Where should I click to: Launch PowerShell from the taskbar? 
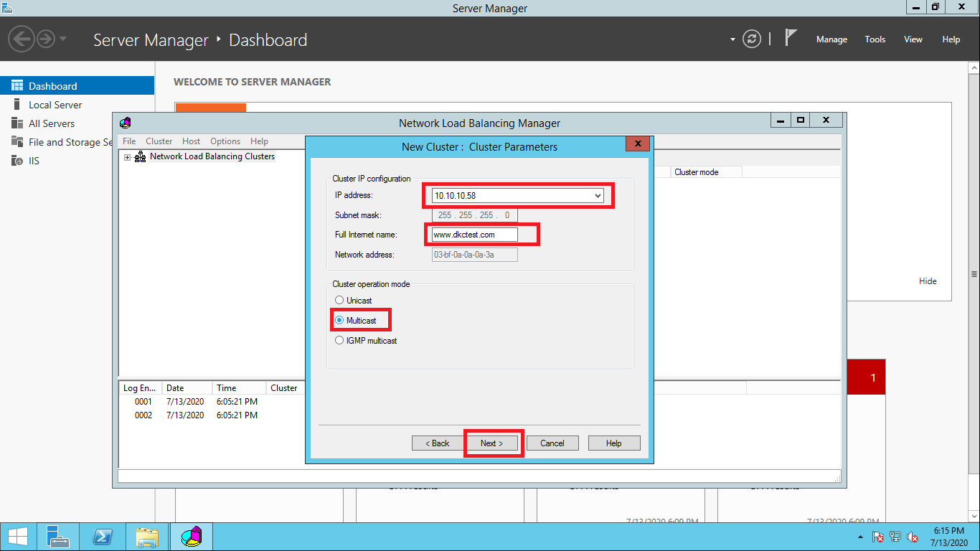(103, 537)
